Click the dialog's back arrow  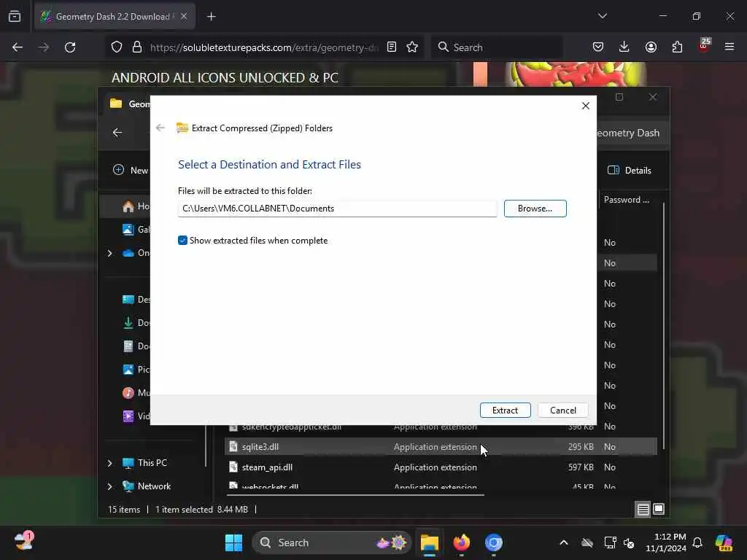160,128
